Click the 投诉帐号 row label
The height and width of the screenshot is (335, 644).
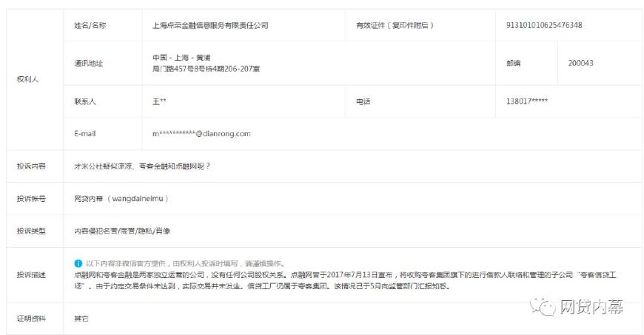click(x=31, y=199)
